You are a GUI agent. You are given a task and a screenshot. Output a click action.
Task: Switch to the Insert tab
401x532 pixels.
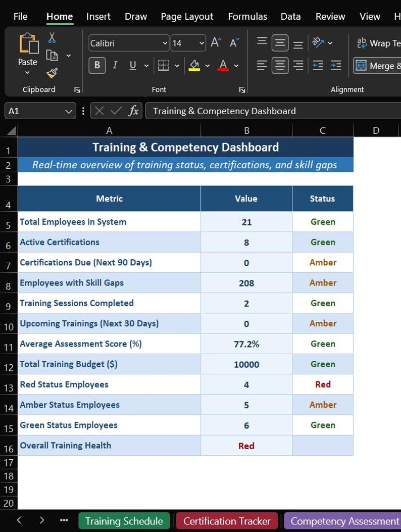[x=98, y=16]
